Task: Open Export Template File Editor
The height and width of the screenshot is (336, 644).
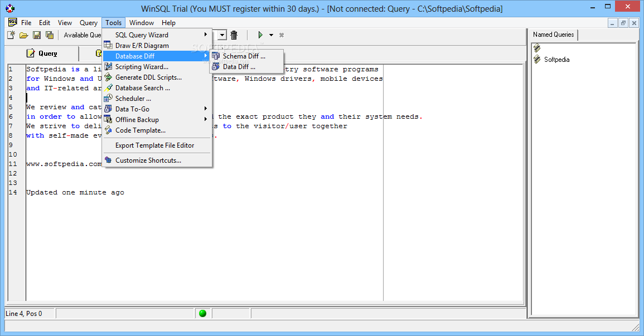Action: [157, 145]
